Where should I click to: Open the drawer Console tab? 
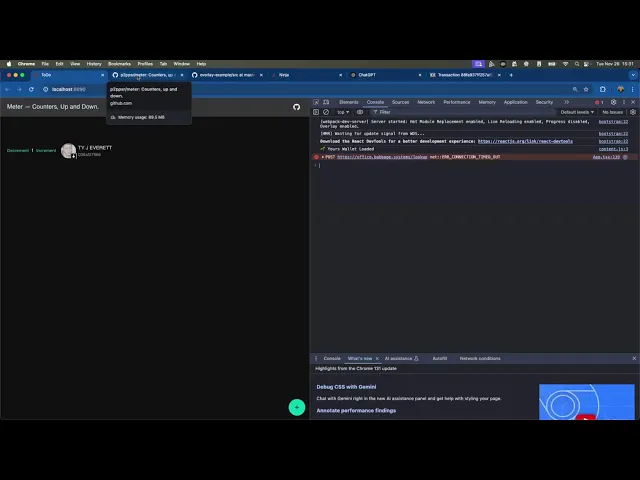coord(332,358)
